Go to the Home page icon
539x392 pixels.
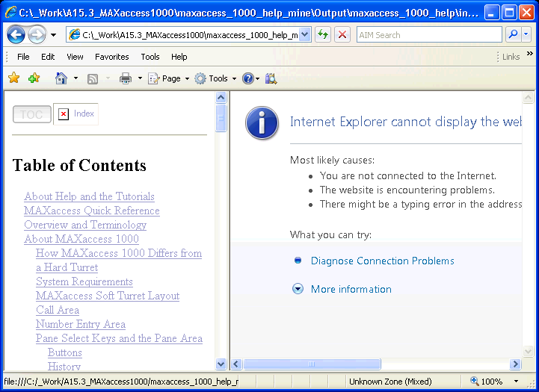coord(61,78)
